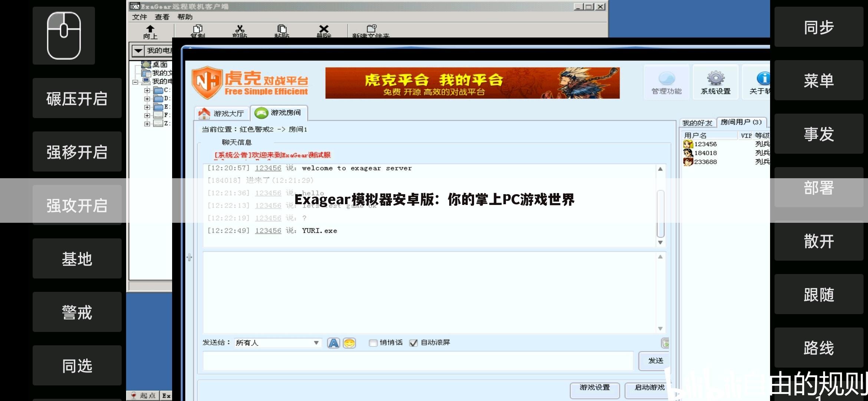Screen dimensions: 868x401
Task: Click the 虎克对战平台 logo
Action: (250, 82)
